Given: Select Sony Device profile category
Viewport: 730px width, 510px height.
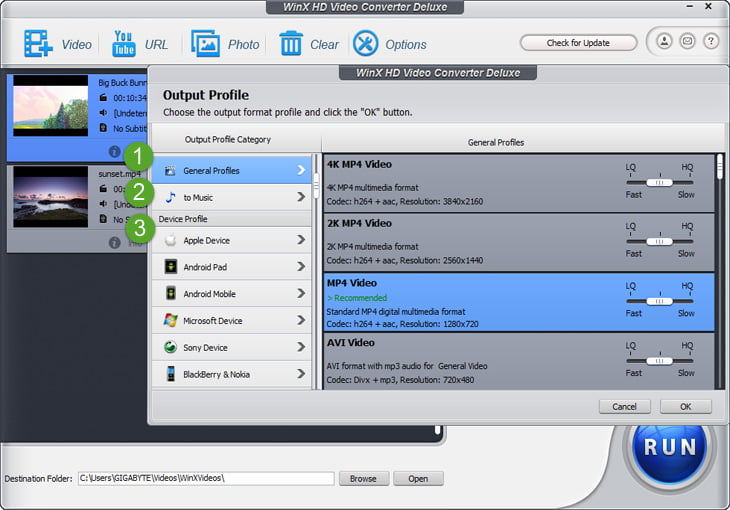Looking at the screenshot, I should [231, 348].
